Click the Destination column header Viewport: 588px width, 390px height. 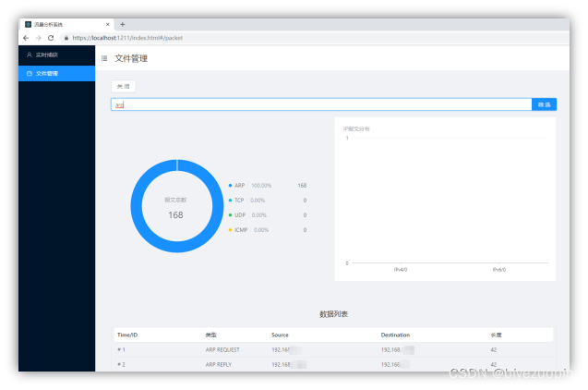pos(395,335)
